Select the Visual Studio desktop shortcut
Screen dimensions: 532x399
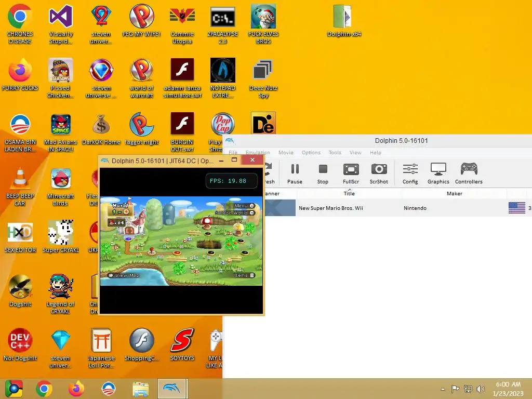61,24
